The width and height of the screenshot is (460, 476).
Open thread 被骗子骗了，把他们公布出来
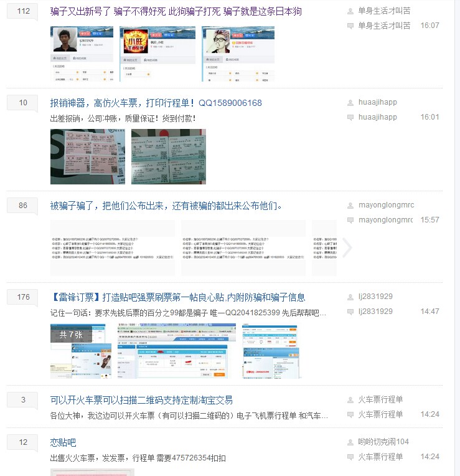tap(166, 206)
